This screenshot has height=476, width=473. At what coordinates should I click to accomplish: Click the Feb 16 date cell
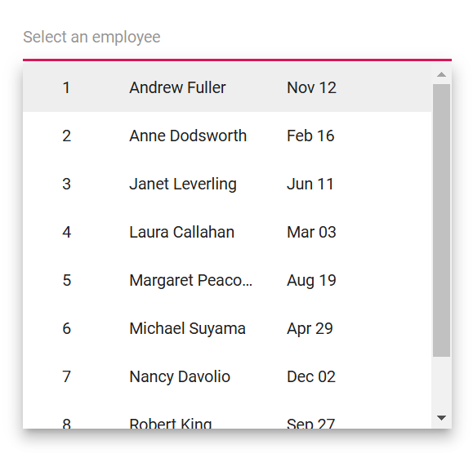310,136
